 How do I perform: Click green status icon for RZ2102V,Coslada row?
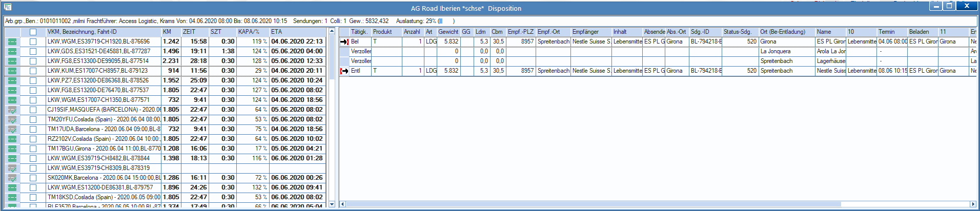click(12, 139)
